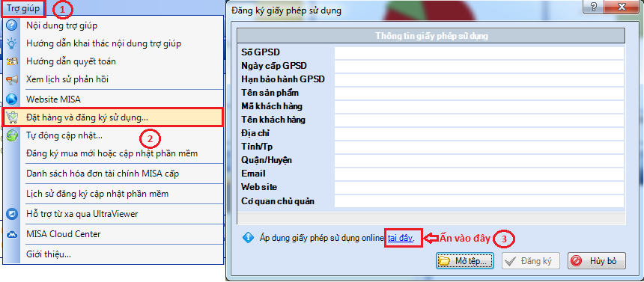This screenshot has width=644, height=282.
Task: Click the Email value field
Action: tap(479, 174)
